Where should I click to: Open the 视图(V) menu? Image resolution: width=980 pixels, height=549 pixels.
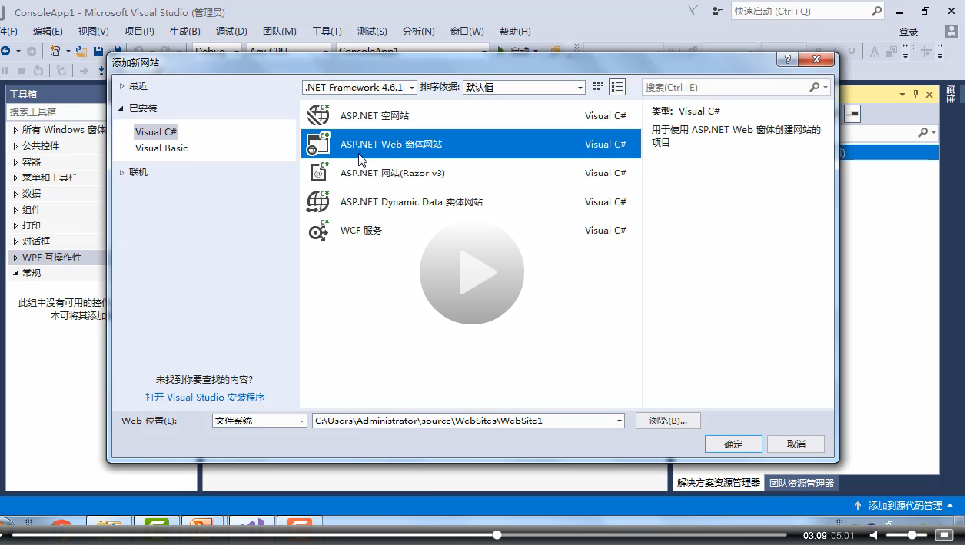pos(94,32)
